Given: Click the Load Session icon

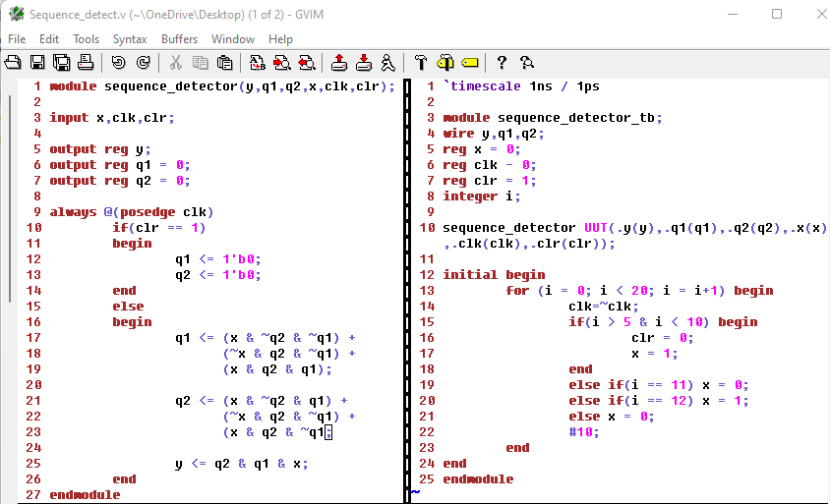Looking at the screenshot, I should tap(339, 63).
